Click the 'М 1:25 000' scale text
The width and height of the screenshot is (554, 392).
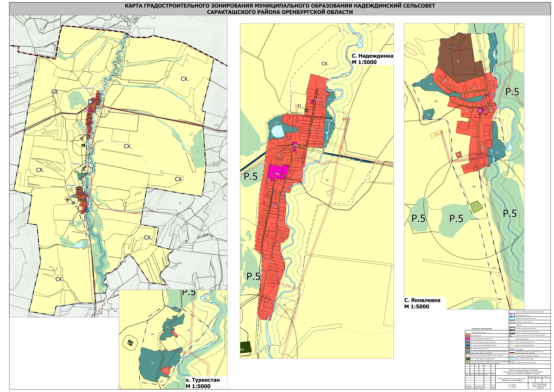tap(512, 385)
